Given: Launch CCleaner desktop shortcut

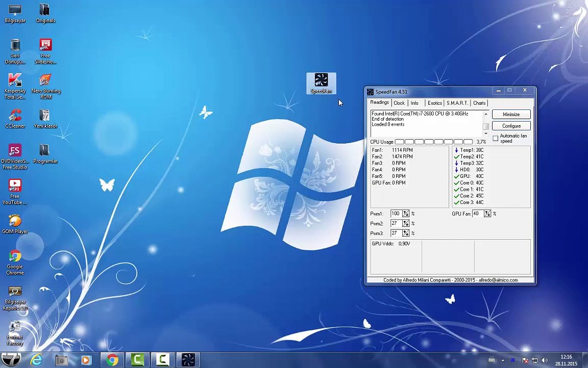Looking at the screenshot, I should click(x=15, y=119).
